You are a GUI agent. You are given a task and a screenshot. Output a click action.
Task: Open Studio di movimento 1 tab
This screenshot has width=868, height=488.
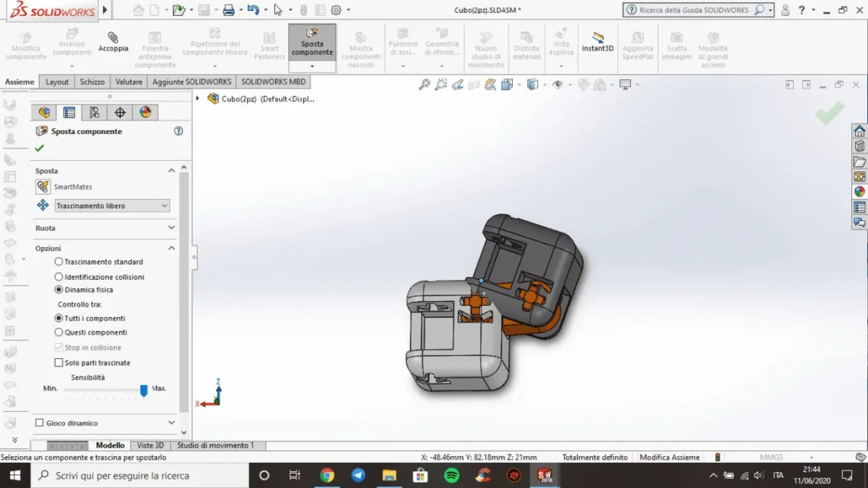click(216, 445)
